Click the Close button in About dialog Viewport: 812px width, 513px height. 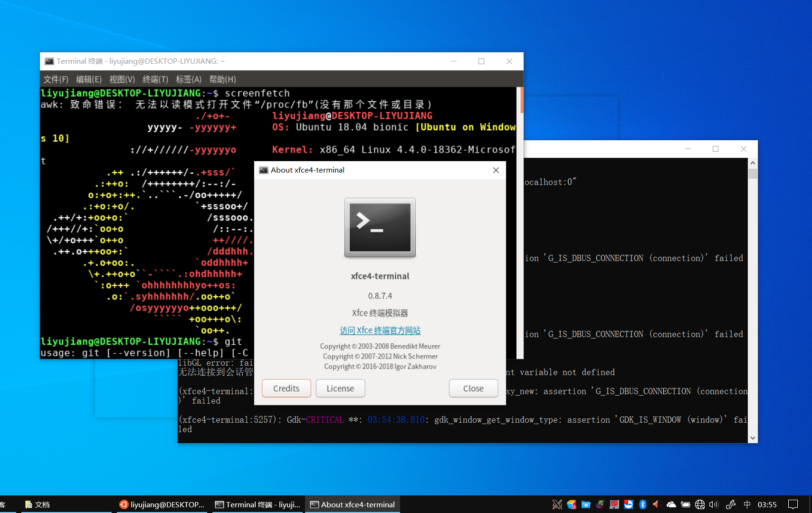coord(473,388)
